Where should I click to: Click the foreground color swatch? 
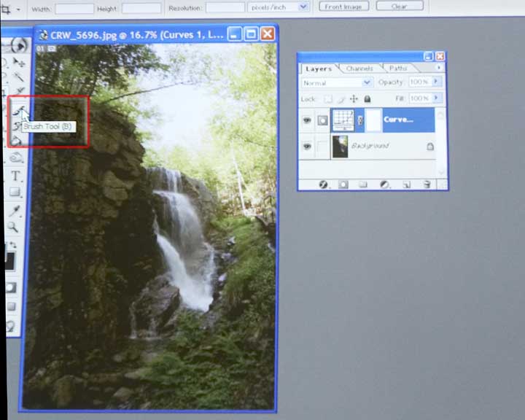9,261
